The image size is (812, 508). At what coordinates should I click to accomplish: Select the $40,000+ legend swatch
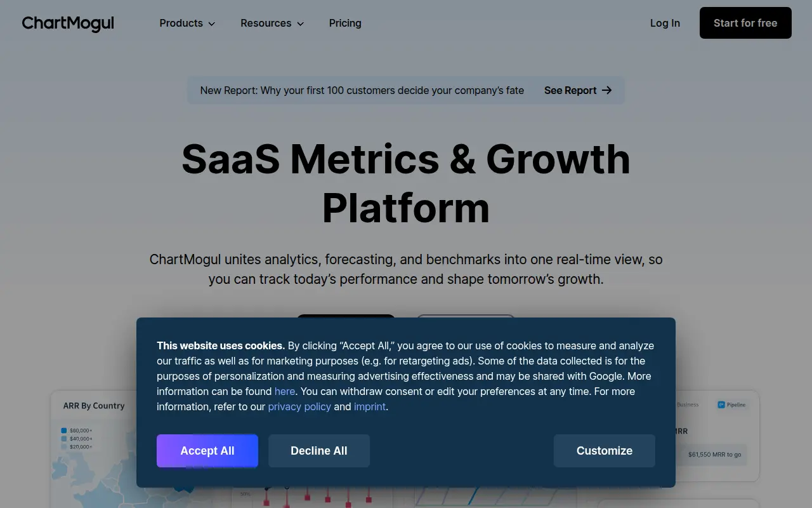click(x=63, y=439)
